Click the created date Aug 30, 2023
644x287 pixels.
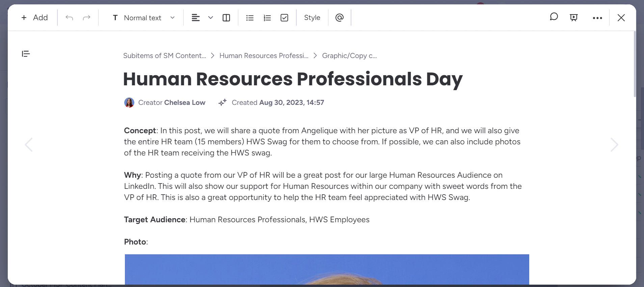click(x=292, y=103)
